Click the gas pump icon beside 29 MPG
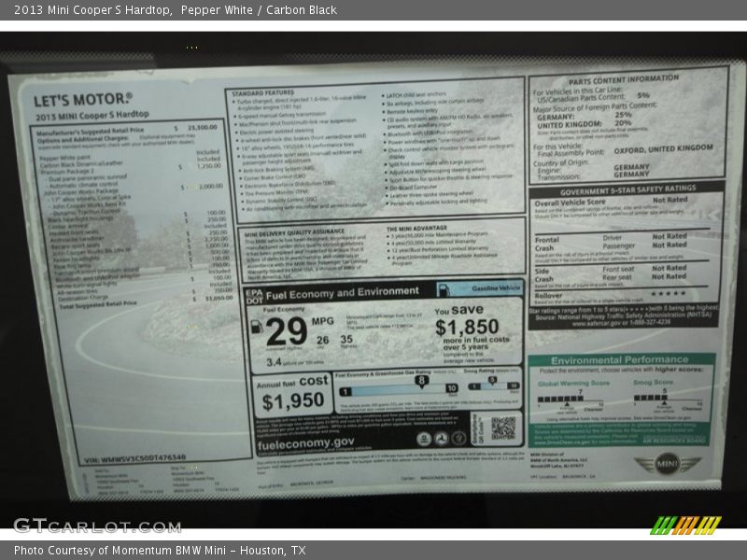This screenshot has width=747, height=560. (257, 327)
